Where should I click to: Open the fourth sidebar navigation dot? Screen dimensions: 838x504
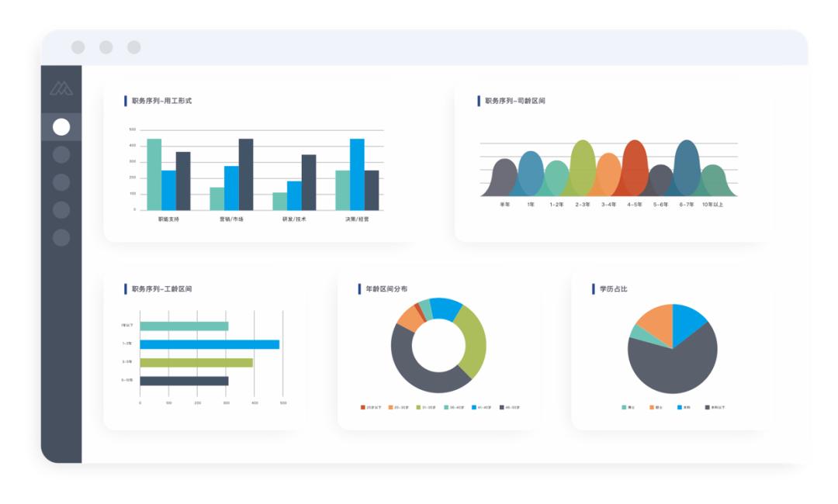click(x=61, y=210)
